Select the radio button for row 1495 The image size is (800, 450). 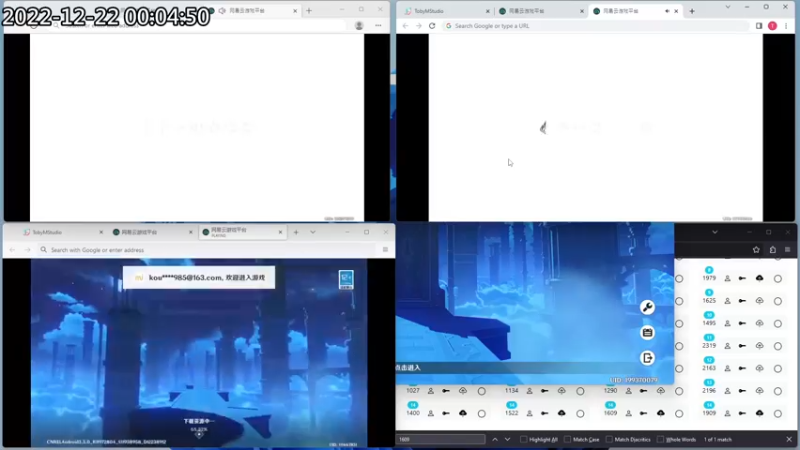[778, 323]
